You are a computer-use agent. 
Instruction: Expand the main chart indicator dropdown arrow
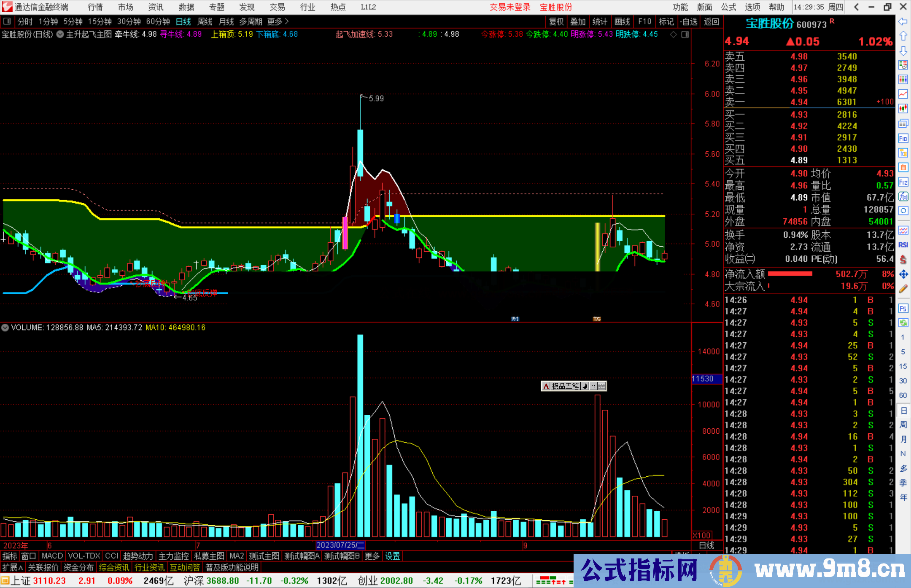pyautogui.click(x=60, y=35)
